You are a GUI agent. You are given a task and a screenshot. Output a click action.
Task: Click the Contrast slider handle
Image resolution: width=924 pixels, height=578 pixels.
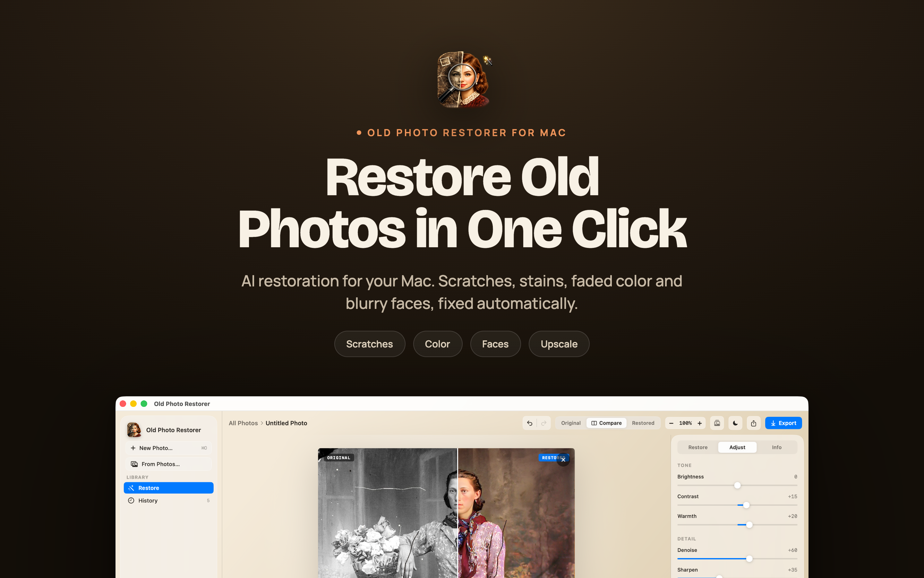click(x=746, y=505)
